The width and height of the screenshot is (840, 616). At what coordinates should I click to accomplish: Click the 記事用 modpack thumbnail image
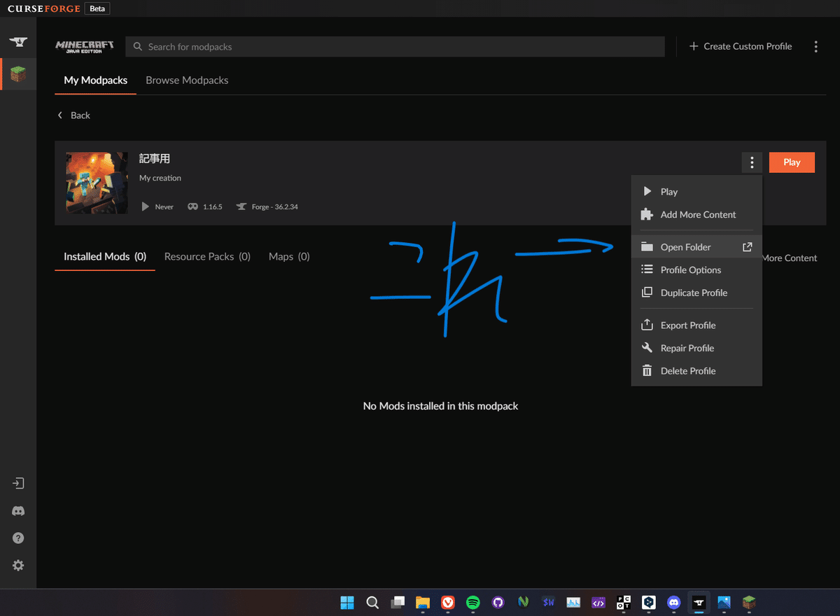(96, 183)
